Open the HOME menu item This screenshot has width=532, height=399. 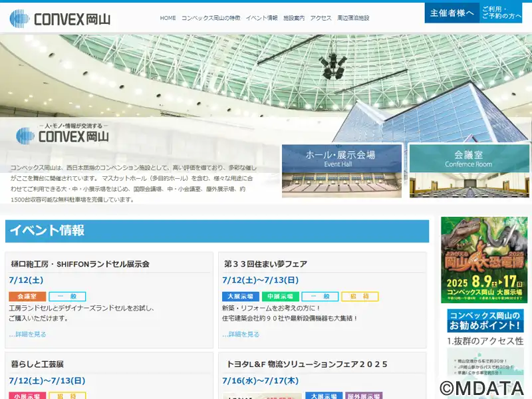(168, 18)
